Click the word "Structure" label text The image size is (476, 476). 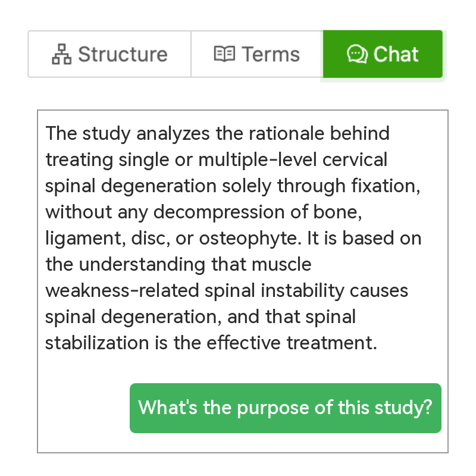(x=123, y=54)
